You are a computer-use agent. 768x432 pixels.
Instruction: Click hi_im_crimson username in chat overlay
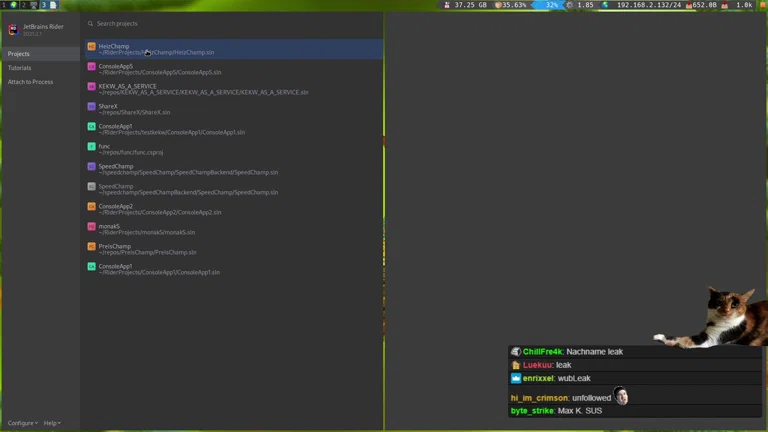[539, 398]
